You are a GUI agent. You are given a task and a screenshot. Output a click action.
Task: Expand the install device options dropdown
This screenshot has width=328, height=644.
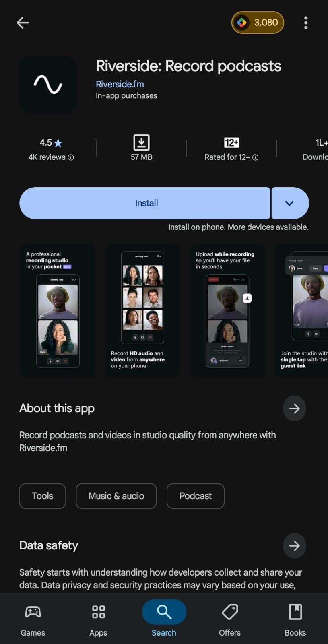[290, 203]
